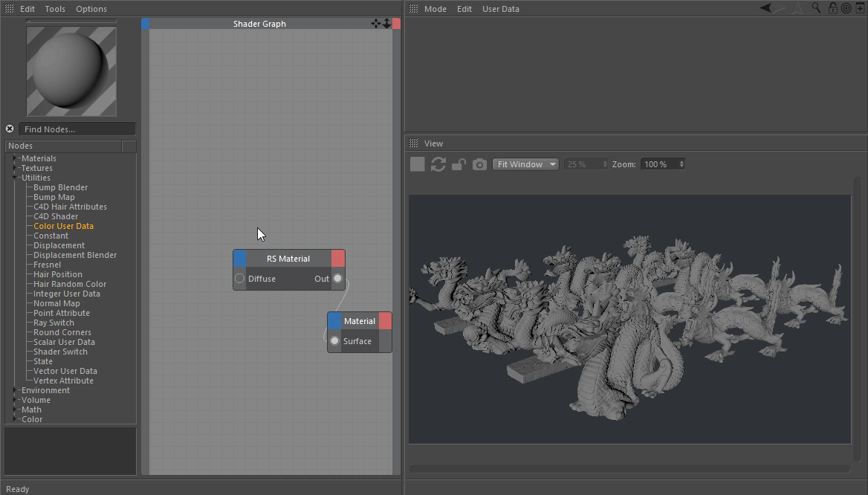Click the render view horizontal scrollbar
This screenshot has width=868, height=495.
[629, 470]
